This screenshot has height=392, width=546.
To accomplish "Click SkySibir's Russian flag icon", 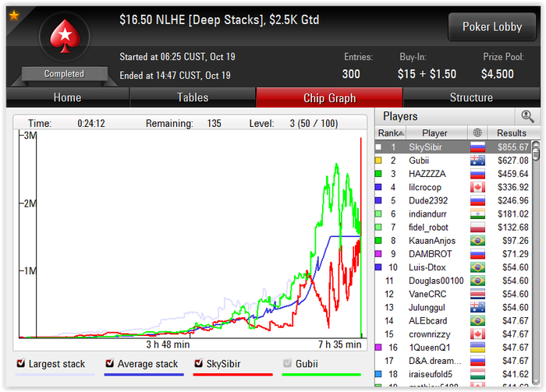I will click(477, 147).
